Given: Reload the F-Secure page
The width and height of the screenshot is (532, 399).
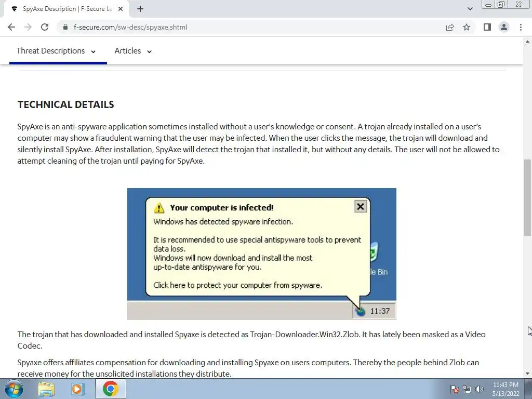Looking at the screenshot, I should coord(45,27).
